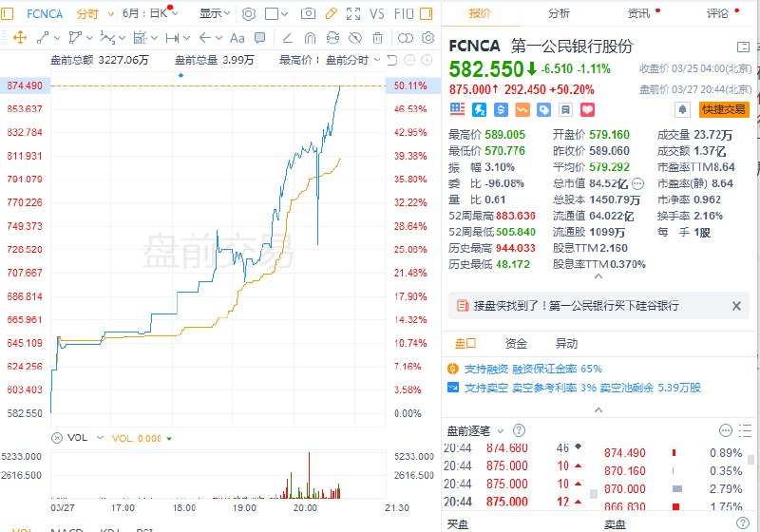
Task: Close the VOL indicator with X circle
Action: 57,438
